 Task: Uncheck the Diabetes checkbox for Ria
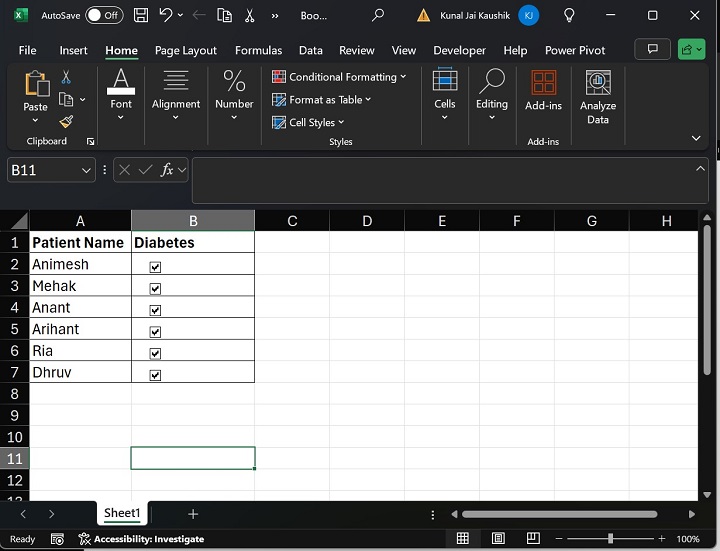coord(155,353)
